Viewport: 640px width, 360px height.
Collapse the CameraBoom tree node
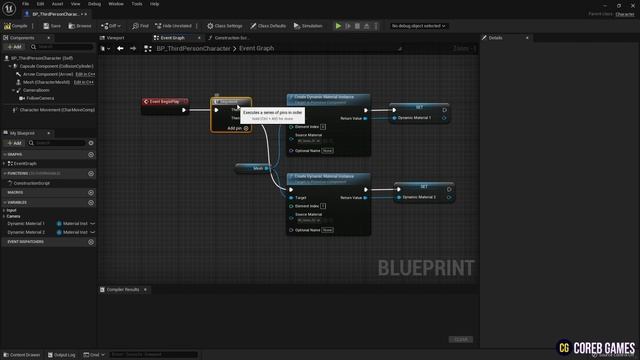(13, 90)
